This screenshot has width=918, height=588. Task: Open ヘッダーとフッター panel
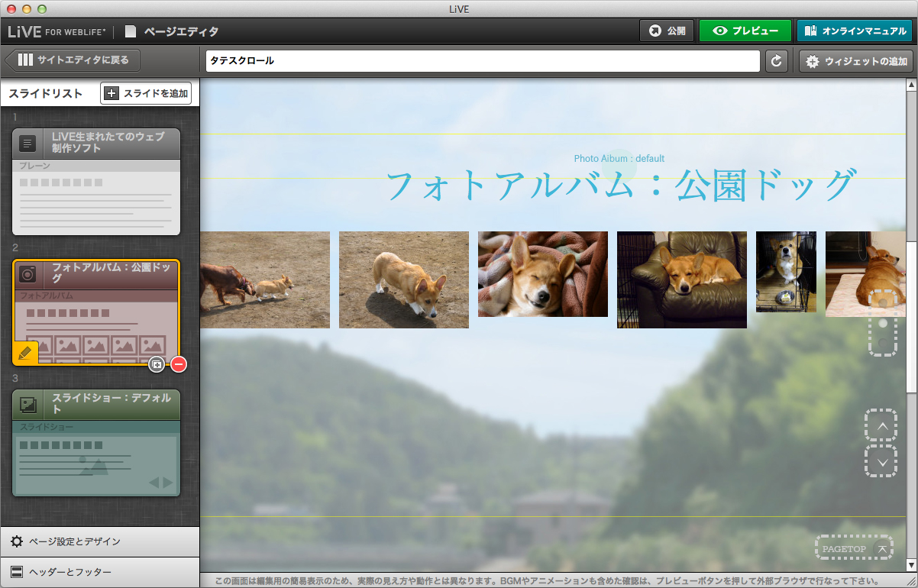tap(100, 572)
